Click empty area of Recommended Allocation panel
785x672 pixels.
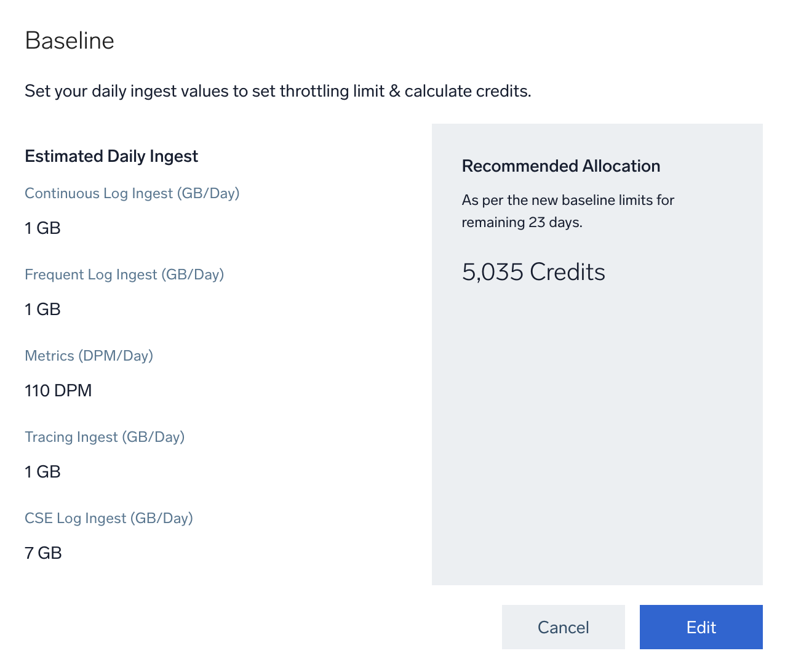(597, 431)
